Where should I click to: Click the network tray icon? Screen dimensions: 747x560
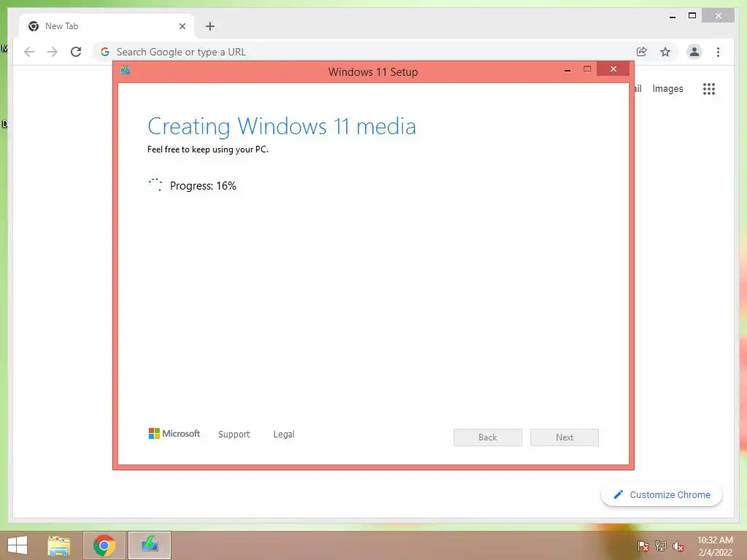point(661,545)
